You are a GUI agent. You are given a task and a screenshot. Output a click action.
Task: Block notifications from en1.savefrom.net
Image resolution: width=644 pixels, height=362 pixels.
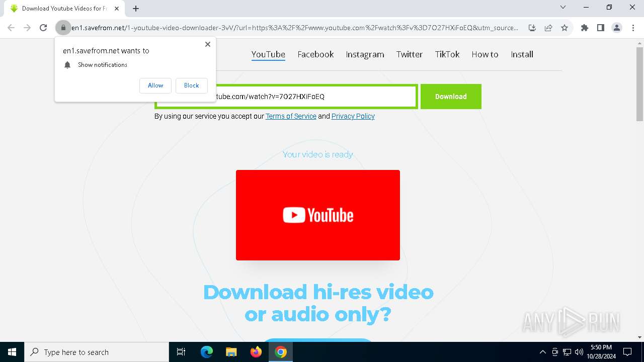[191, 85]
